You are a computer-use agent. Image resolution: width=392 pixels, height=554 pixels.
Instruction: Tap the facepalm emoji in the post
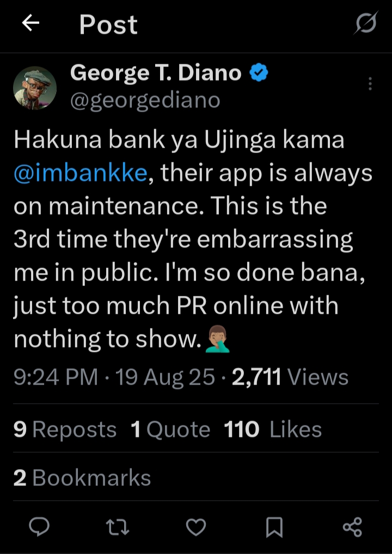(x=217, y=340)
